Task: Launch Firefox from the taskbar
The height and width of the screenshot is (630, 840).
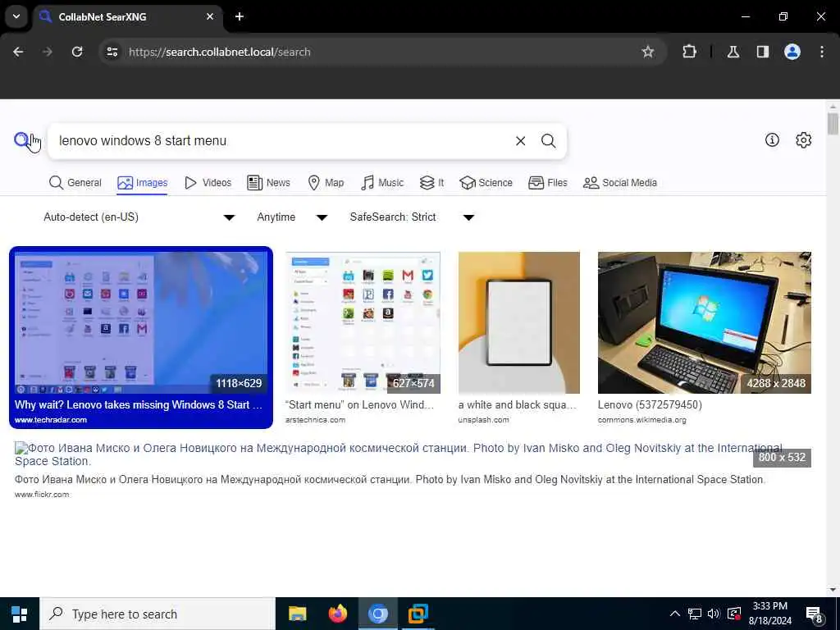Action: coord(337,614)
